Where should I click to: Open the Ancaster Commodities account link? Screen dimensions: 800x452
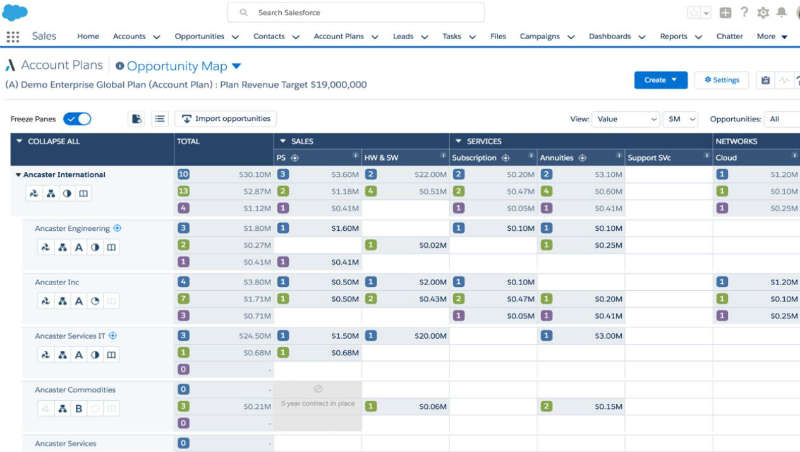pos(76,390)
